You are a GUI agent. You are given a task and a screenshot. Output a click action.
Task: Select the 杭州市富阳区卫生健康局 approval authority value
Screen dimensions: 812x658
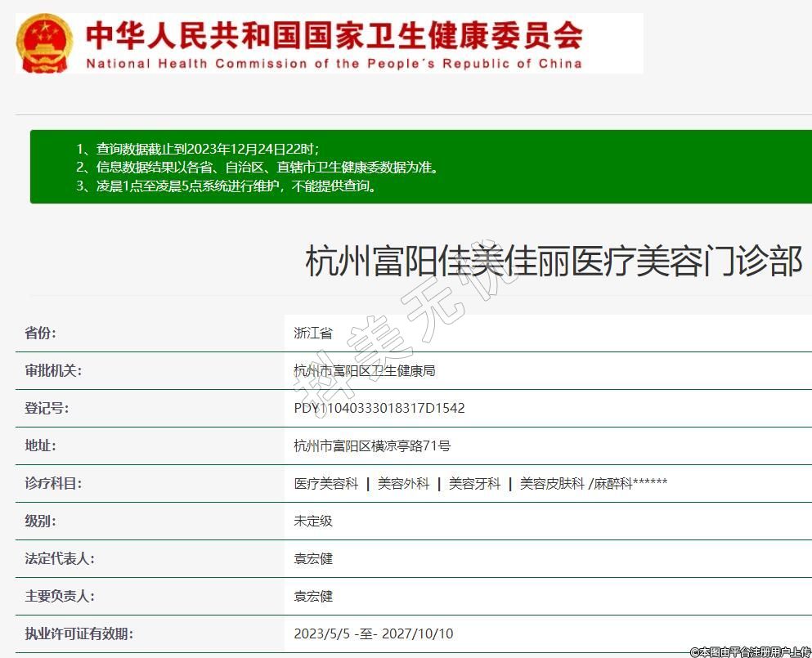coord(364,371)
